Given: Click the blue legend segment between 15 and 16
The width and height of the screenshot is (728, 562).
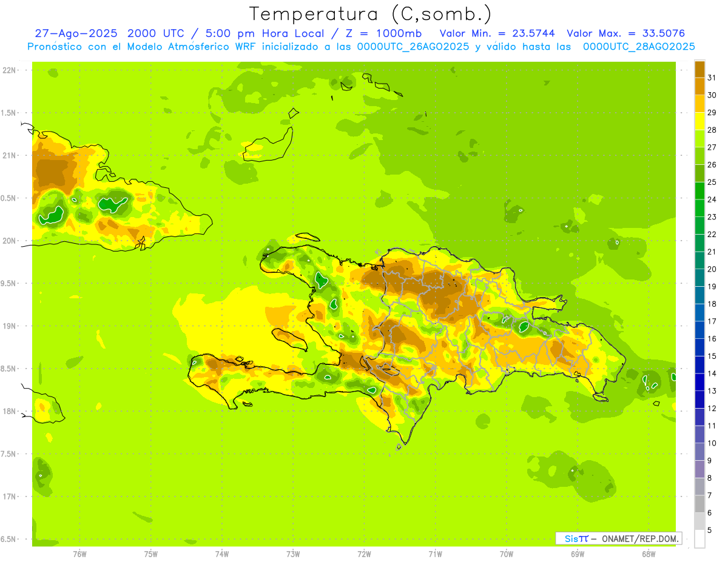Looking at the screenshot, I should [x=699, y=347].
